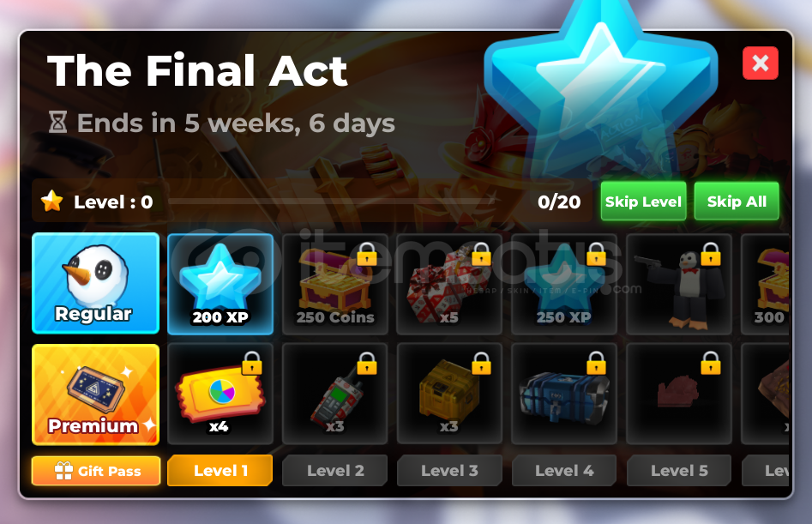Select the Premium pass track

pos(95,395)
